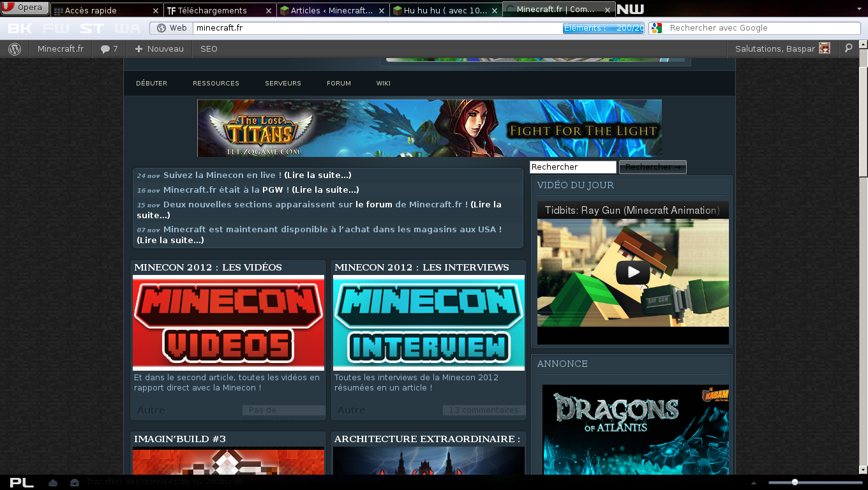Open the Salutations, Baspar account menu
Viewport: 868px width, 490px height.
782,49
